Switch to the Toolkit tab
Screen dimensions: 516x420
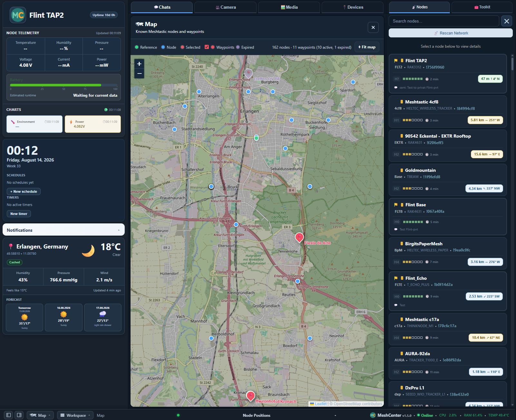(x=482, y=7)
